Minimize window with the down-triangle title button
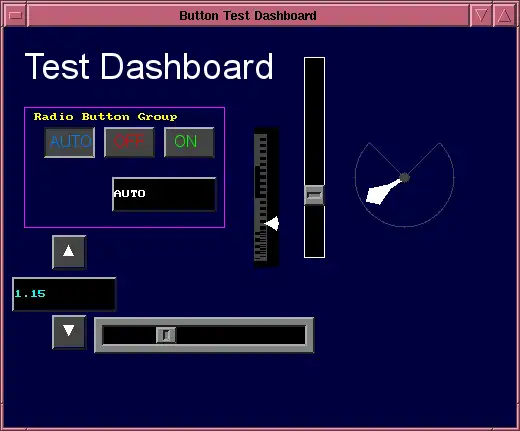Viewport: 520px width, 431px height. pos(481,15)
